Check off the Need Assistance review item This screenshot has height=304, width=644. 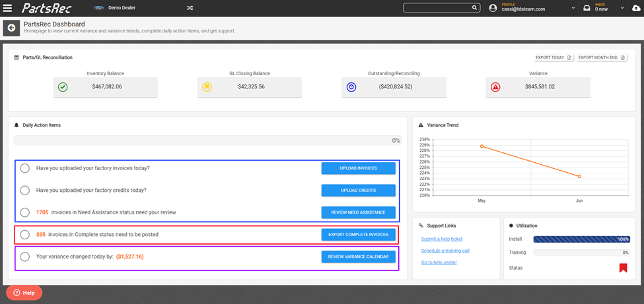(x=24, y=212)
